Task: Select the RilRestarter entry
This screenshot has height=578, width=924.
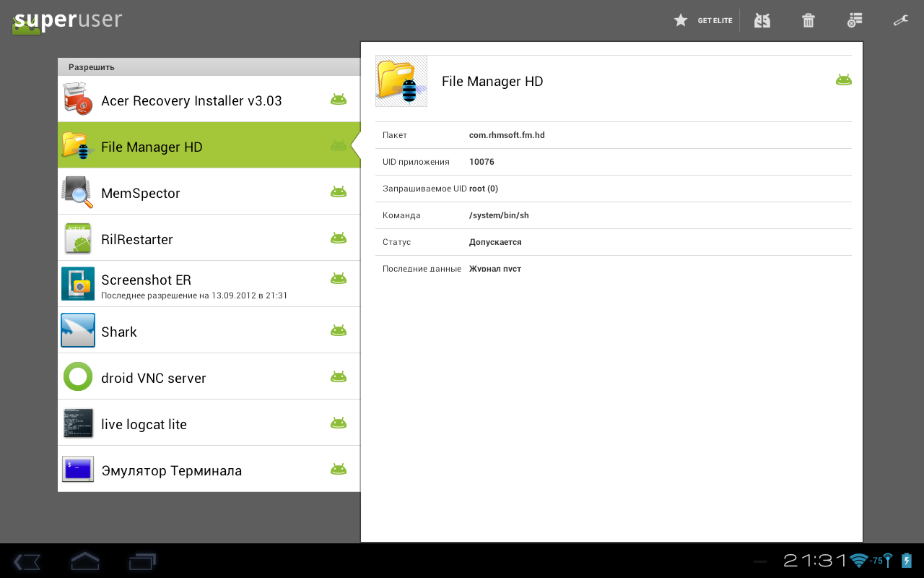Action: click(209, 238)
